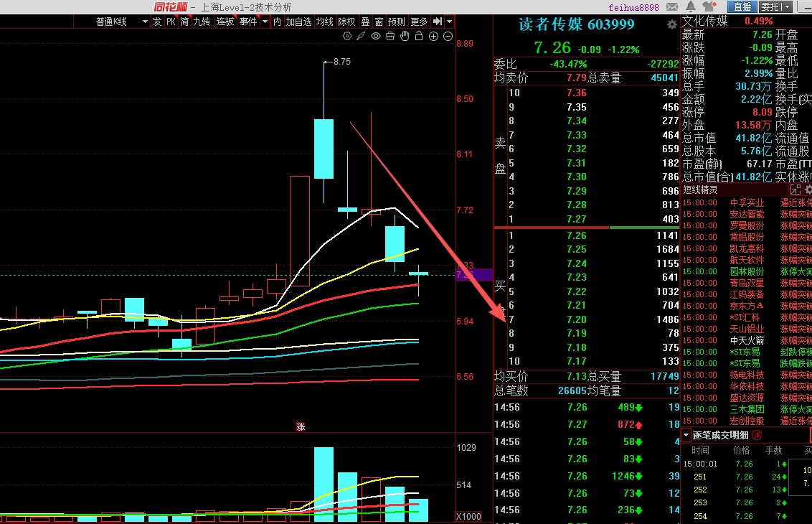The image size is (812, 524).
Task: Click the 委托 order button
Action: [x=770, y=6]
